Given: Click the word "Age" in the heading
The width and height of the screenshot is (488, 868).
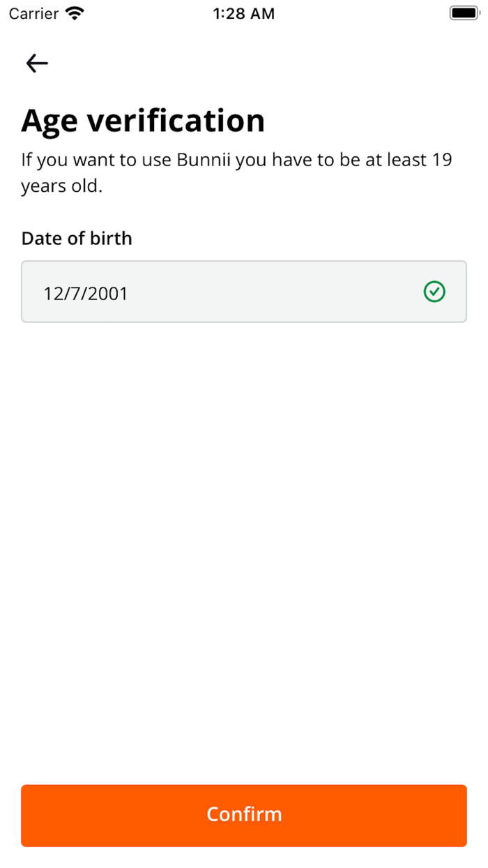Looking at the screenshot, I should [x=49, y=122].
